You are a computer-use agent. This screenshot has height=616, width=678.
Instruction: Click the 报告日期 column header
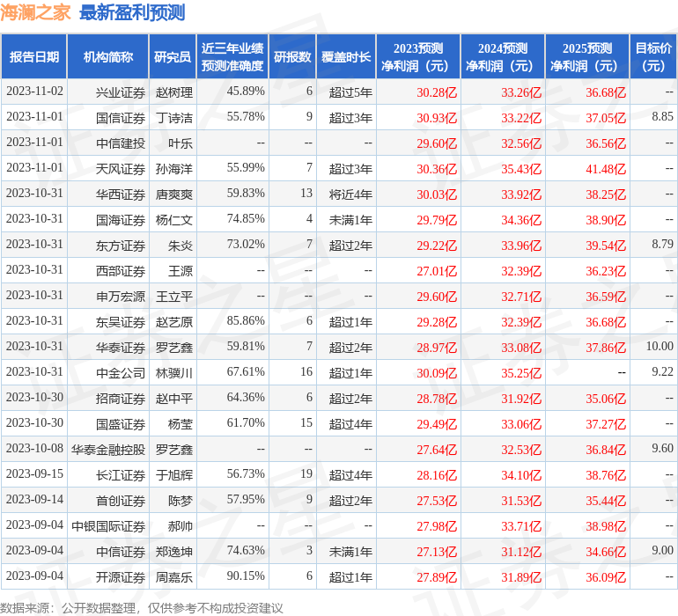point(34,57)
